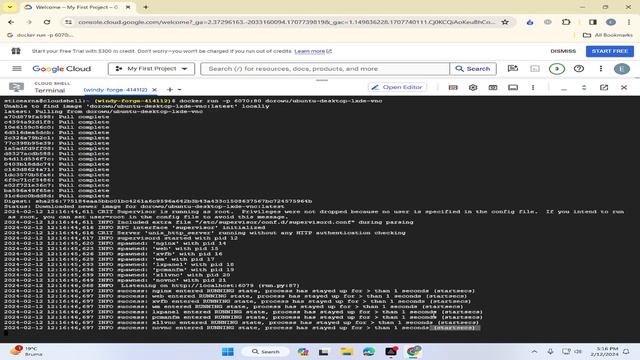Click the gift icon in trial banner
Screen dimensions: 640x360
click(16, 51)
